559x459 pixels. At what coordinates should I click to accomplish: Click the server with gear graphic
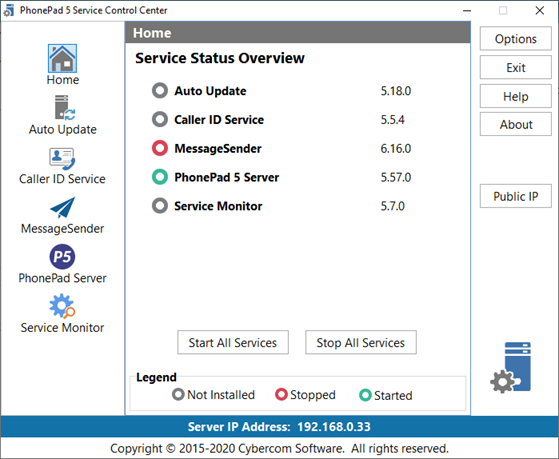[x=511, y=368]
